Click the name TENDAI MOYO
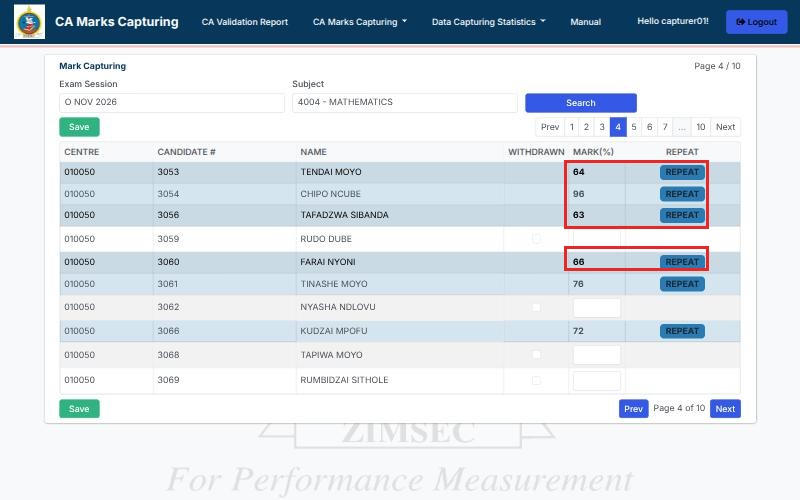The image size is (800, 500). [x=331, y=172]
